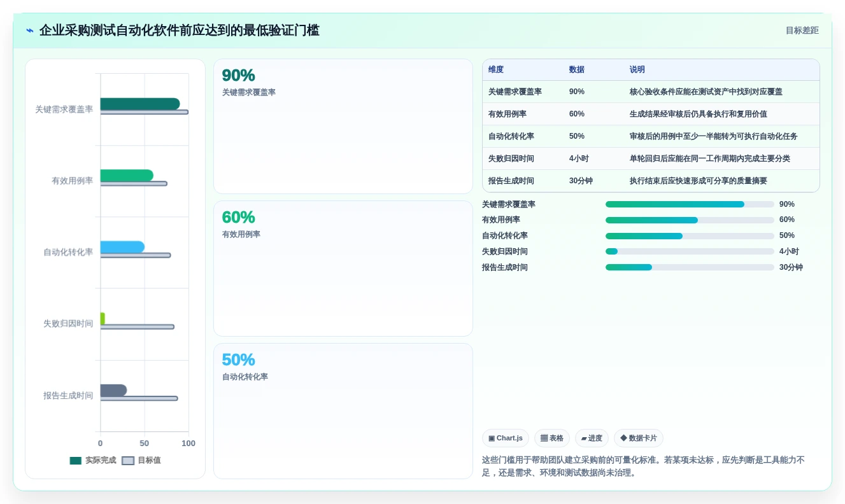The height and width of the screenshot is (504, 845).
Task: Click the 有效用例率 progress bar at 60%
Action: coord(690,220)
